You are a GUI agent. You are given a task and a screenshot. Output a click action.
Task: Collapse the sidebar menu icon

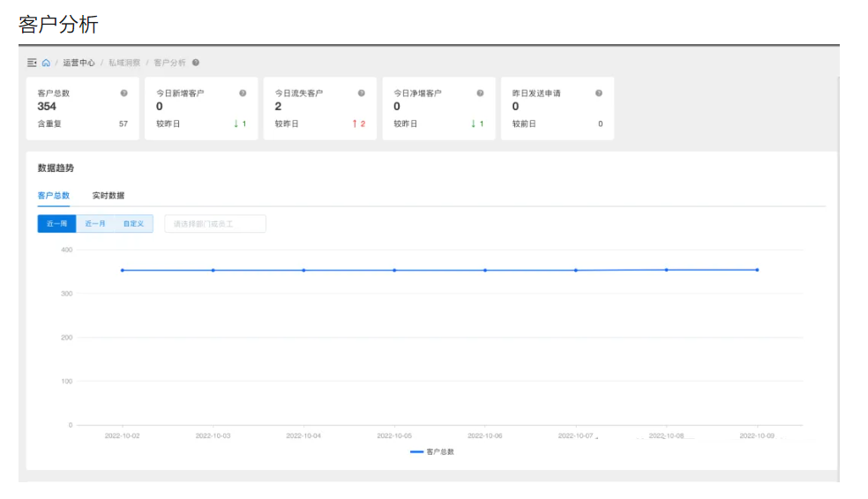(32, 63)
